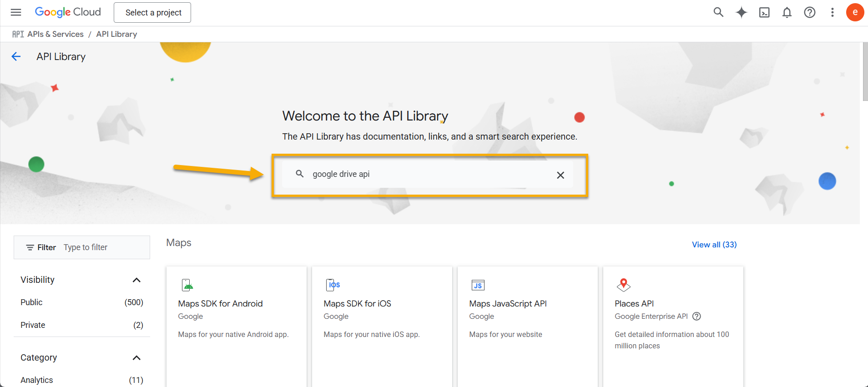Click the magnifier icon in API search box
This screenshot has width=868, height=387.
click(300, 174)
